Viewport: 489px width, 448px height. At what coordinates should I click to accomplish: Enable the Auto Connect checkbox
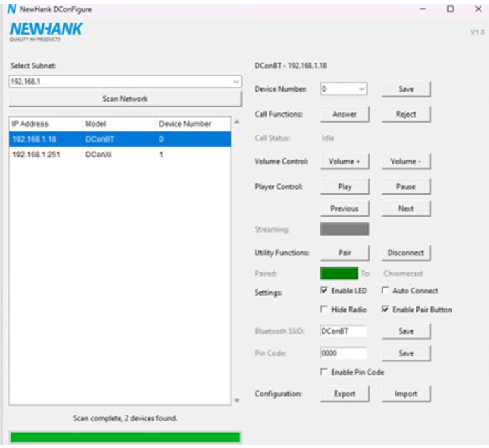385,291
